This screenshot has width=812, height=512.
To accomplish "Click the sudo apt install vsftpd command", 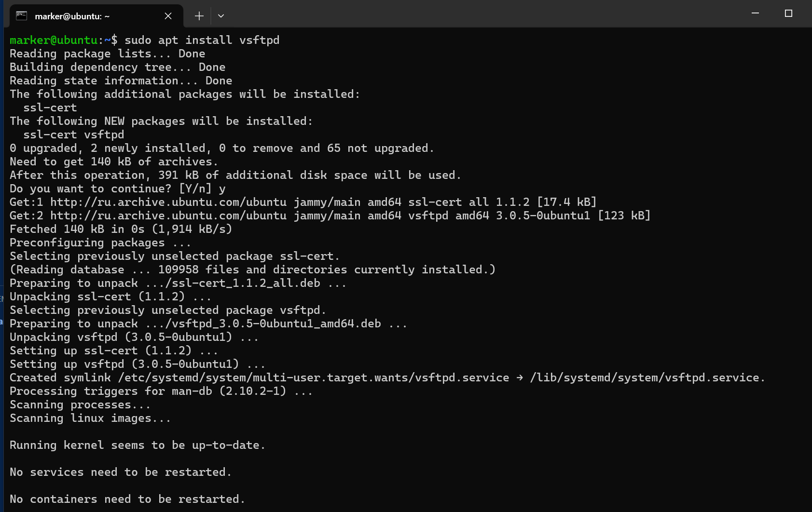I will click(x=202, y=40).
